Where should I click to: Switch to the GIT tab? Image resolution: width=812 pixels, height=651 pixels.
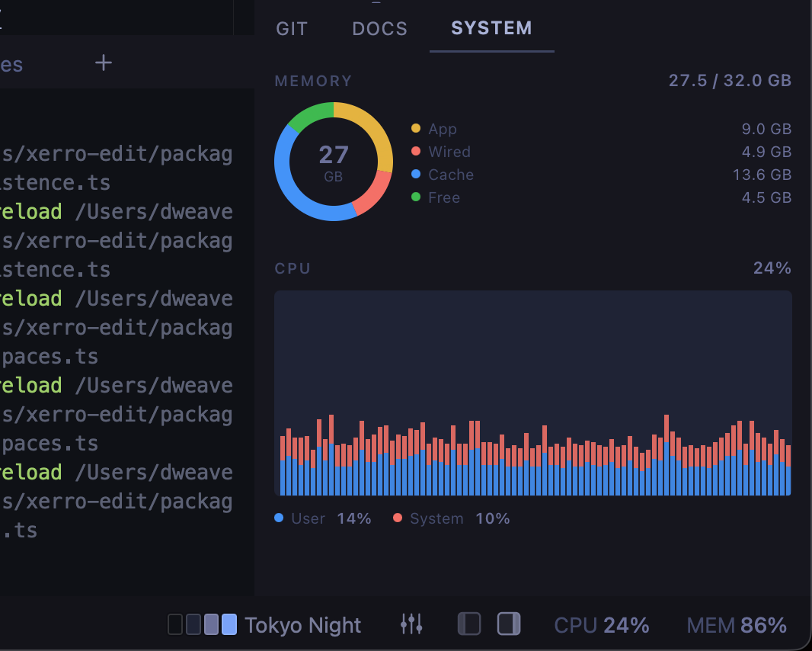click(x=292, y=28)
